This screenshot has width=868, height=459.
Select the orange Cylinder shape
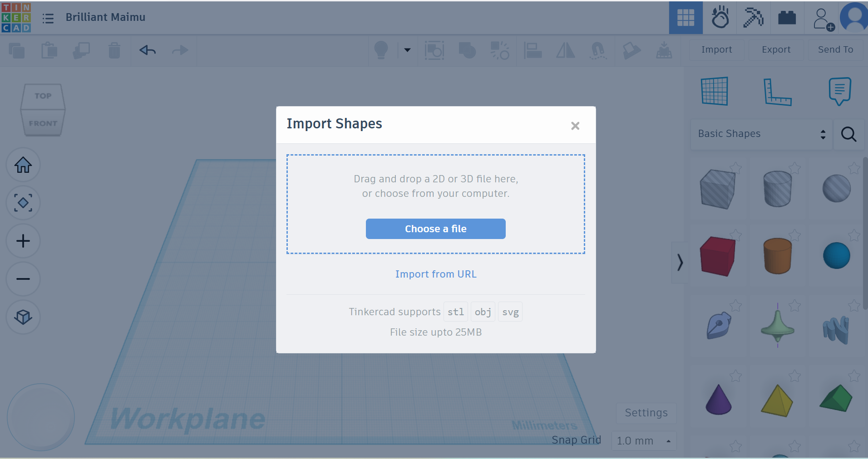tap(777, 256)
